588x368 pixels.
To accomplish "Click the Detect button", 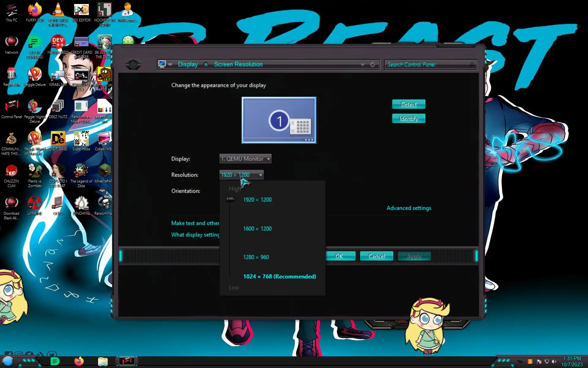I will [x=409, y=104].
